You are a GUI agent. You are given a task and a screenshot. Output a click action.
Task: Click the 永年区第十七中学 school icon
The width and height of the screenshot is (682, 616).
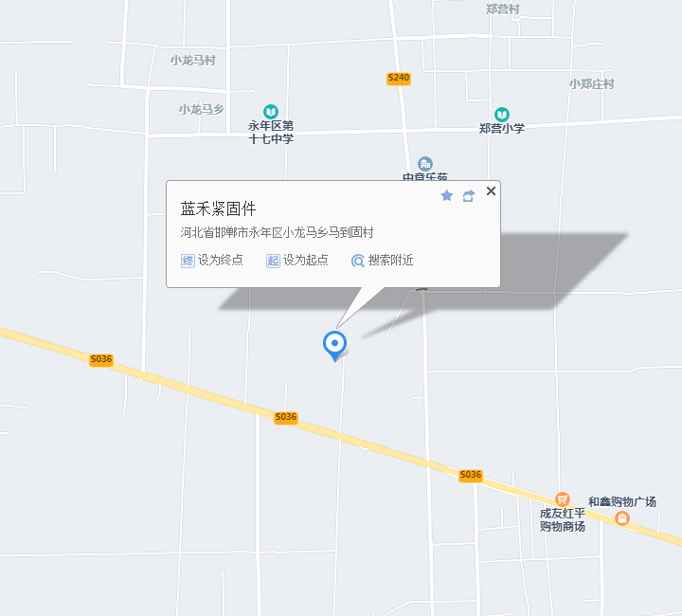tap(271, 112)
